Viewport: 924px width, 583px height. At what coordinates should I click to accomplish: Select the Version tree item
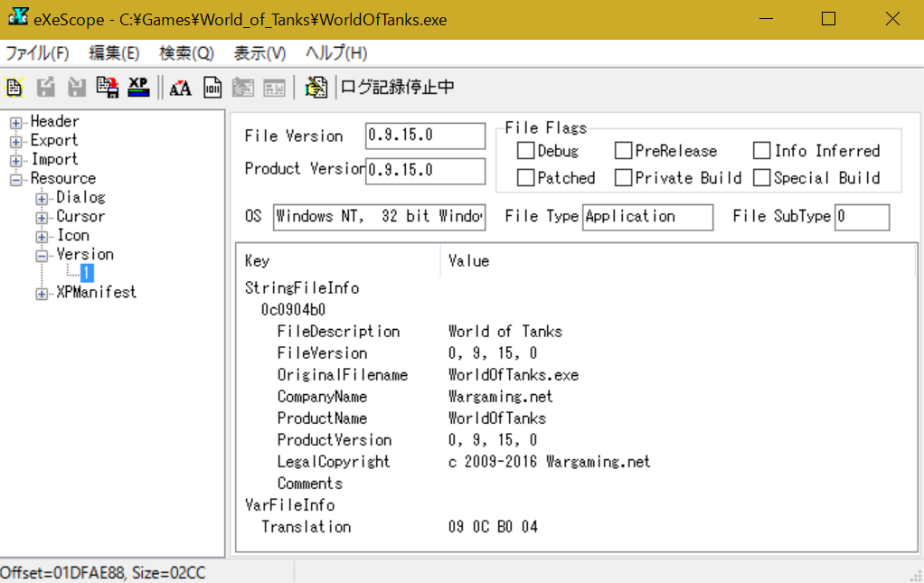pyautogui.click(x=85, y=254)
